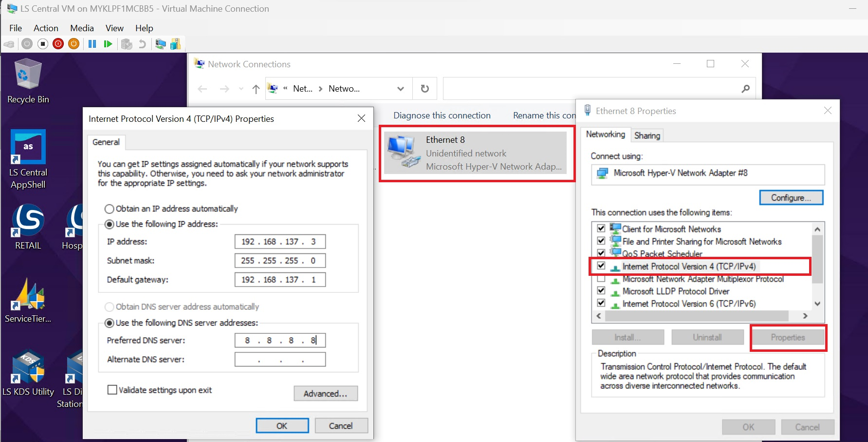This screenshot has width=868, height=442.
Task: Go forward in the Network Connections window
Action: [224, 89]
